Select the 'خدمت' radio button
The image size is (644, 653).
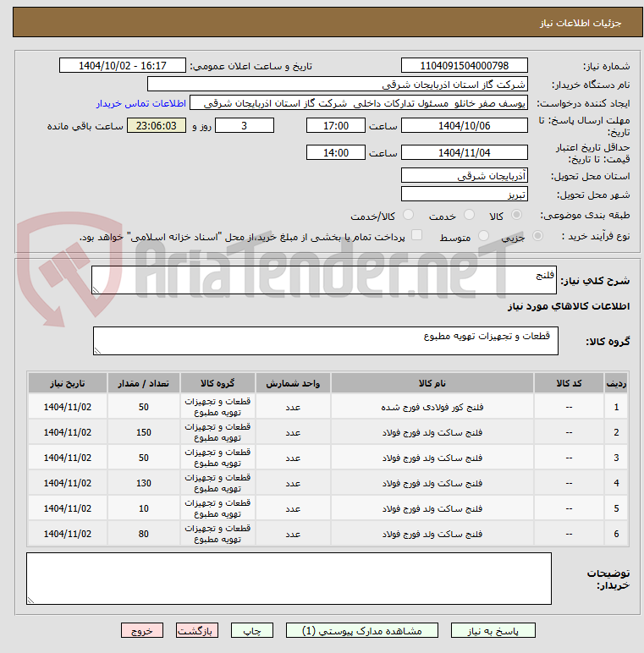pyautogui.click(x=469, y=215)
